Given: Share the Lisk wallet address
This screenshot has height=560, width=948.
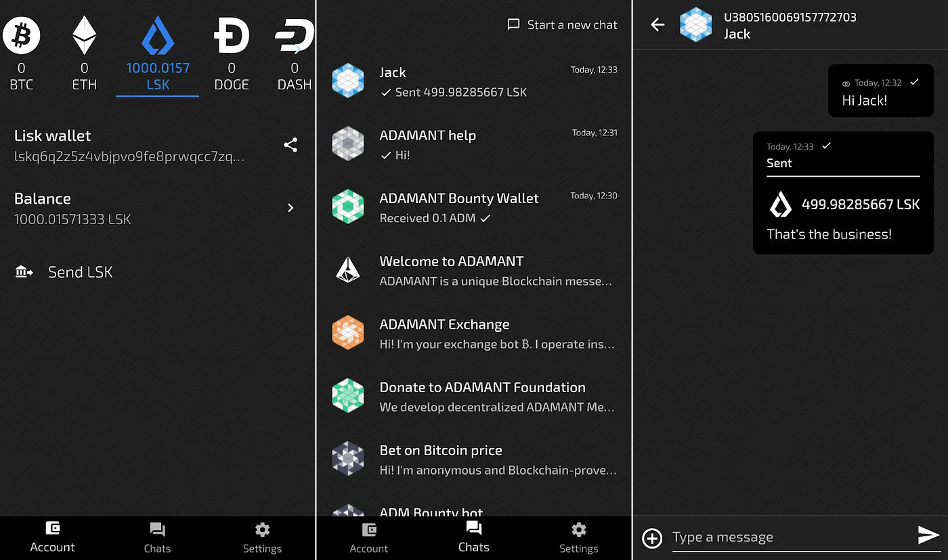Looking at the screenshot, I should pos(290,145).
